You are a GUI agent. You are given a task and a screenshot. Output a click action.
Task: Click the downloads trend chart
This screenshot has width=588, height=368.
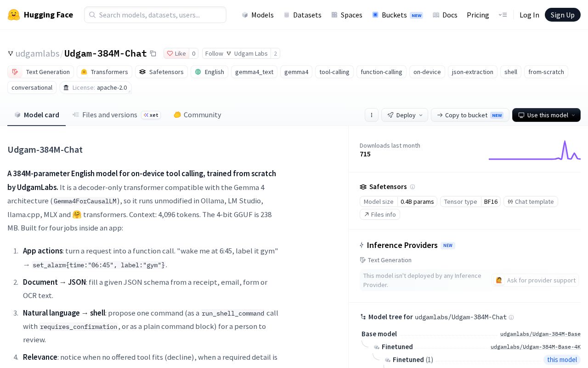pos(535,150)
